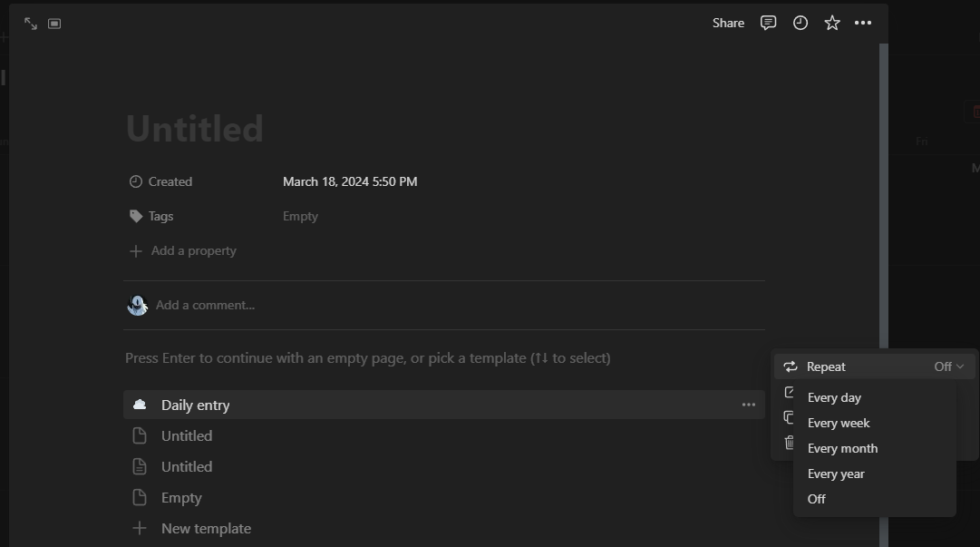The width and height of the screenshot is (980, 547).
Task: Click the trash icon in the template context menu
Action: click(x=788, y=443)
